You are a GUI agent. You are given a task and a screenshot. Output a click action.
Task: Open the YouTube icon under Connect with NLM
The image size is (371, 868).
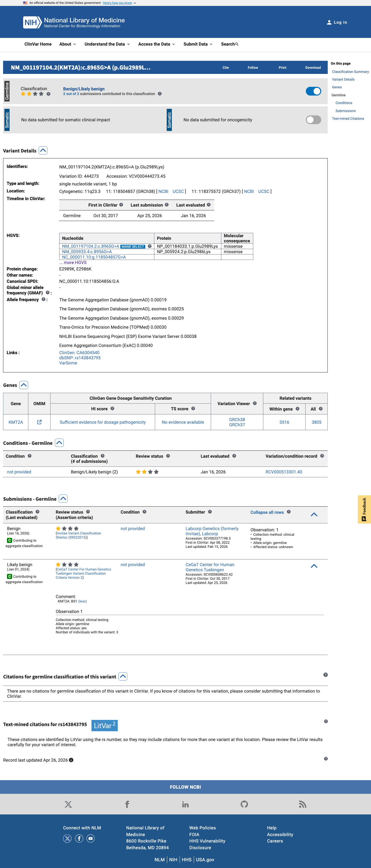[x=91, y=838]
